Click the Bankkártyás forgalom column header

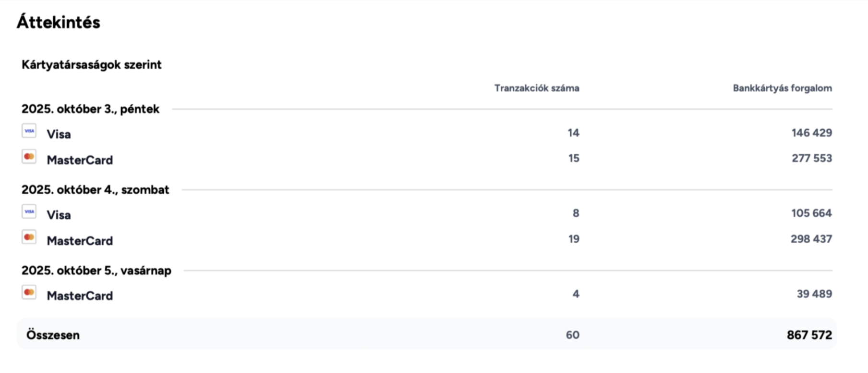click(782, 88)
